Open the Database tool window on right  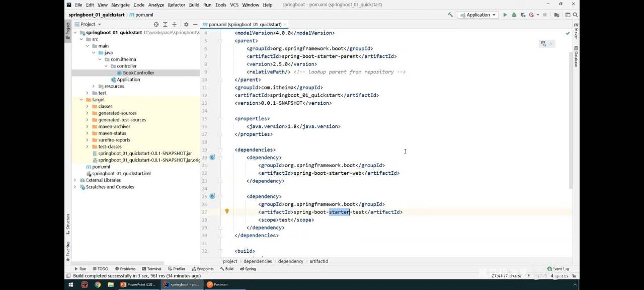tap(576, 56)
